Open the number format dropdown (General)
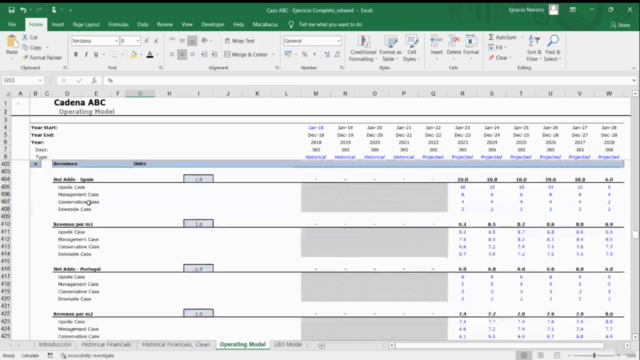The width and height of the screenshot is (640, 360). tap(338, 41)
